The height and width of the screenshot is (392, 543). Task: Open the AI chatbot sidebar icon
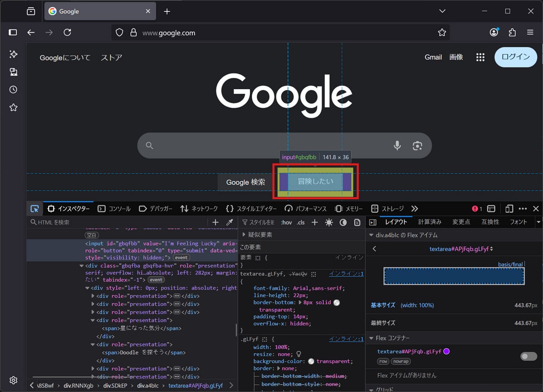13,54
